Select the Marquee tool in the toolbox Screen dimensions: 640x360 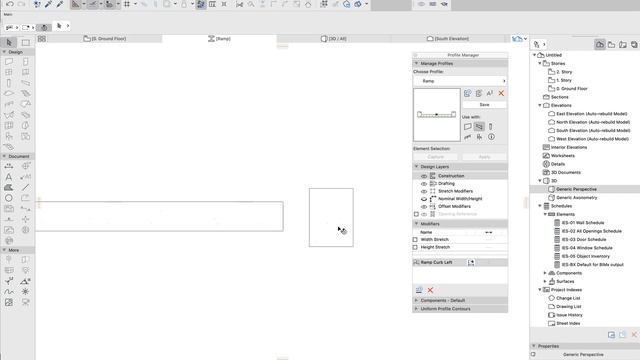(26, 42)
